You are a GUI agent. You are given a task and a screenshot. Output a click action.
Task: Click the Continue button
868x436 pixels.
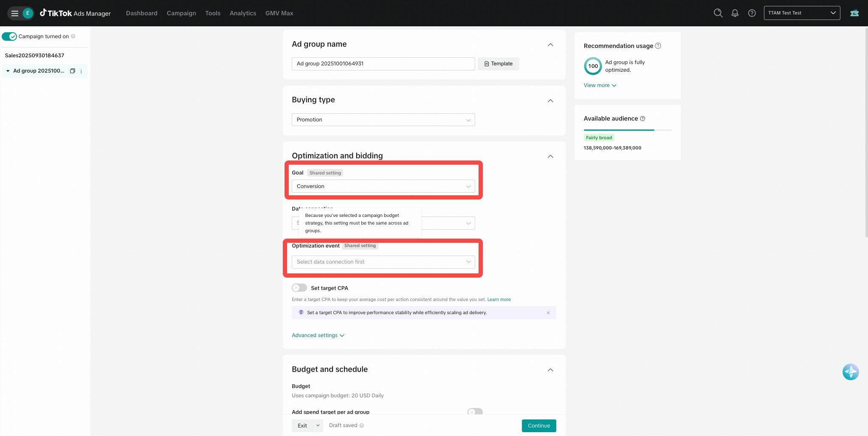pos(538,426)
